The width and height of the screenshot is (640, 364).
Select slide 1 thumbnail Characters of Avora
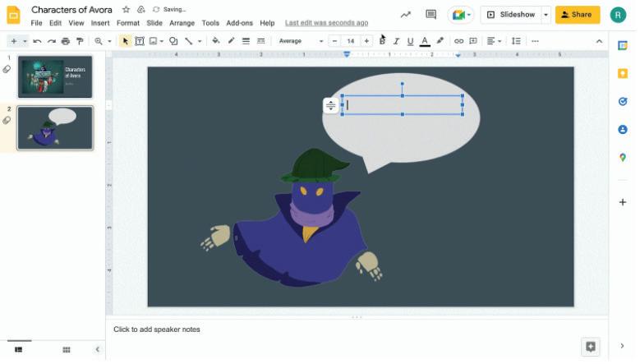coord(55,76)
